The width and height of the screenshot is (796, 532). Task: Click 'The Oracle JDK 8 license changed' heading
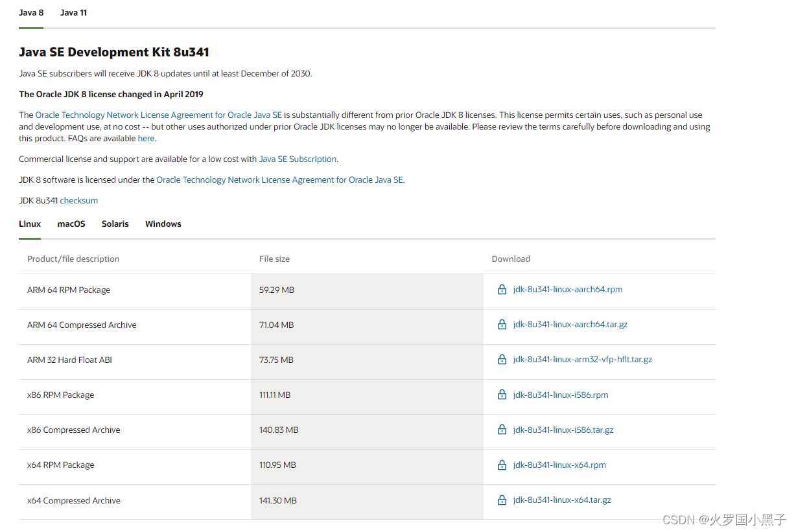(x=111, y=95)
